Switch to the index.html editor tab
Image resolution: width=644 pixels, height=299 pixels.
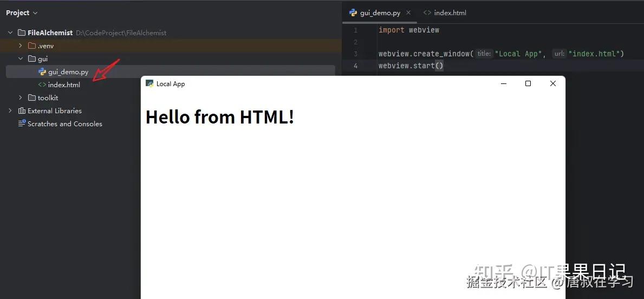[445, 13]
